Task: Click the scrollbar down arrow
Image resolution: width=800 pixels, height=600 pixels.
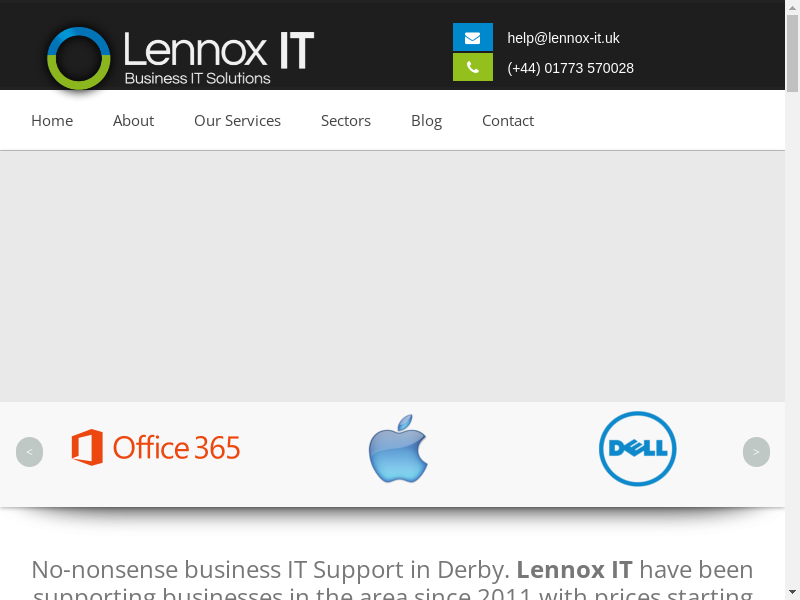Action: pyautogui.click(x=792, y=592)
